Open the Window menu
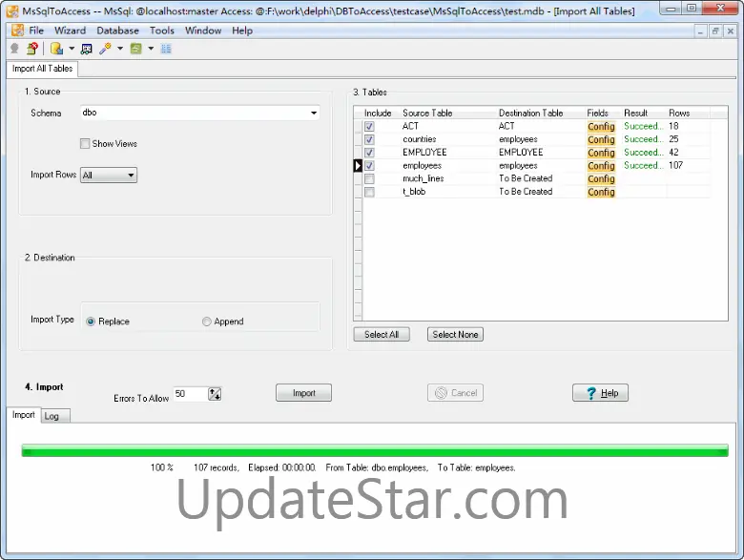The image size is (744, 560). pyautogui.click(x=203, y=31)
